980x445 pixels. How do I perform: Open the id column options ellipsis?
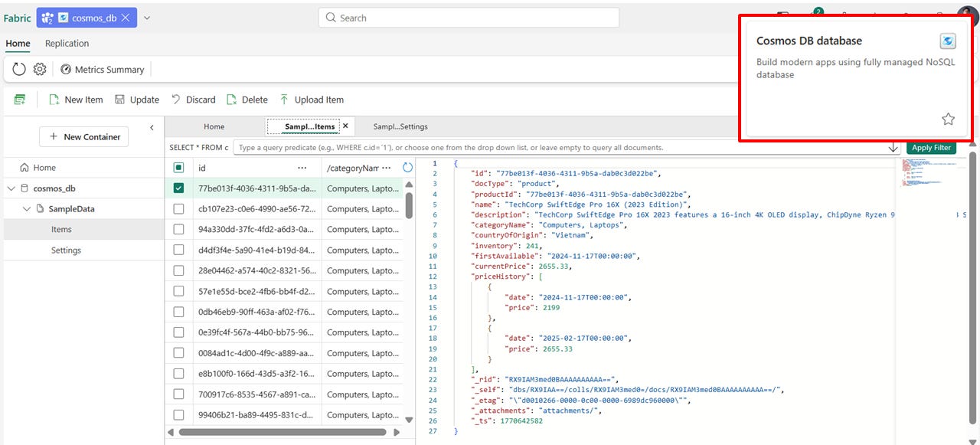302,168
